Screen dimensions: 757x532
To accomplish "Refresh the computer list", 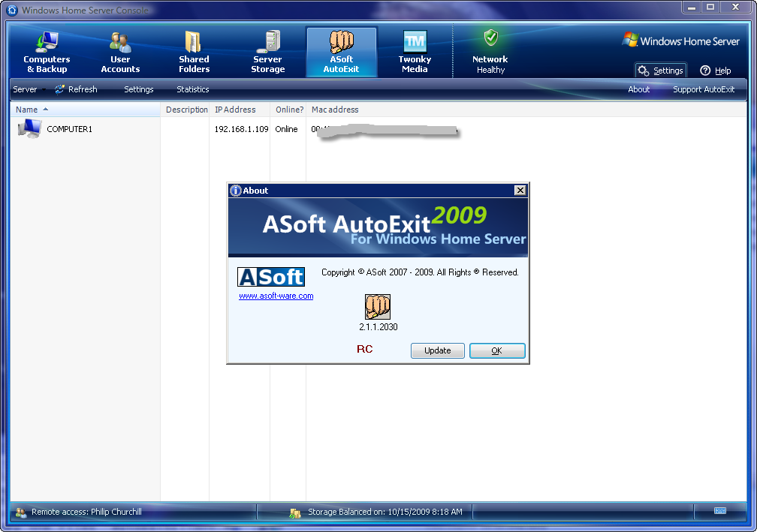I will 76,89.
